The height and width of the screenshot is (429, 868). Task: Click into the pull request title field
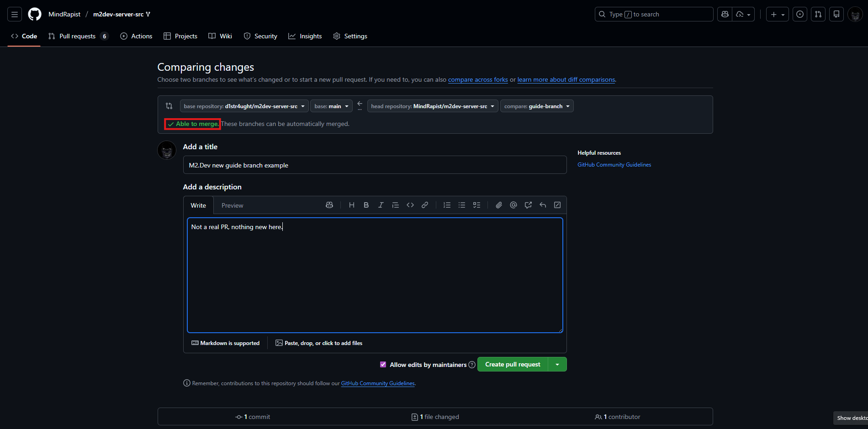point(375,165)
